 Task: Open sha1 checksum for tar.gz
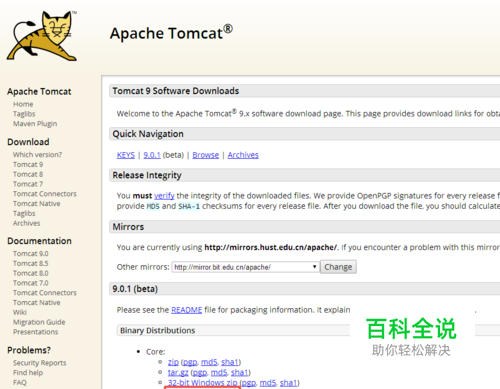[x=240, y=372]
